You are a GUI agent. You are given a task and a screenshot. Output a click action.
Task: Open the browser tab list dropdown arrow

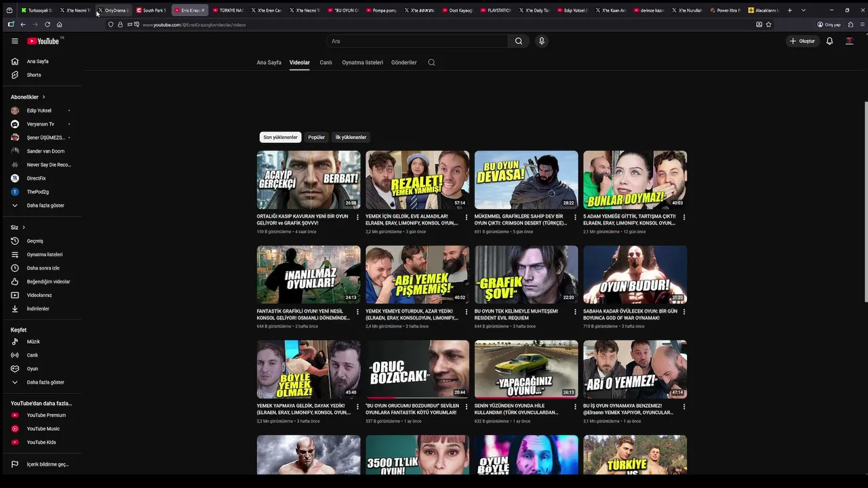click(804, 10)
